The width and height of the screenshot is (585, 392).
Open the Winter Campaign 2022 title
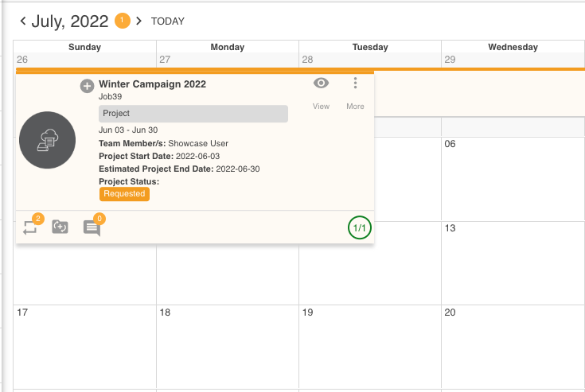pos(152,84)
